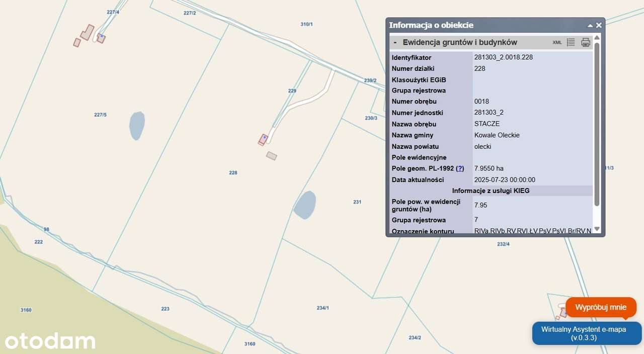644x354 pixels.
Task: Collapse Ewidencja gruntów i budynków section
Action: 395,42
